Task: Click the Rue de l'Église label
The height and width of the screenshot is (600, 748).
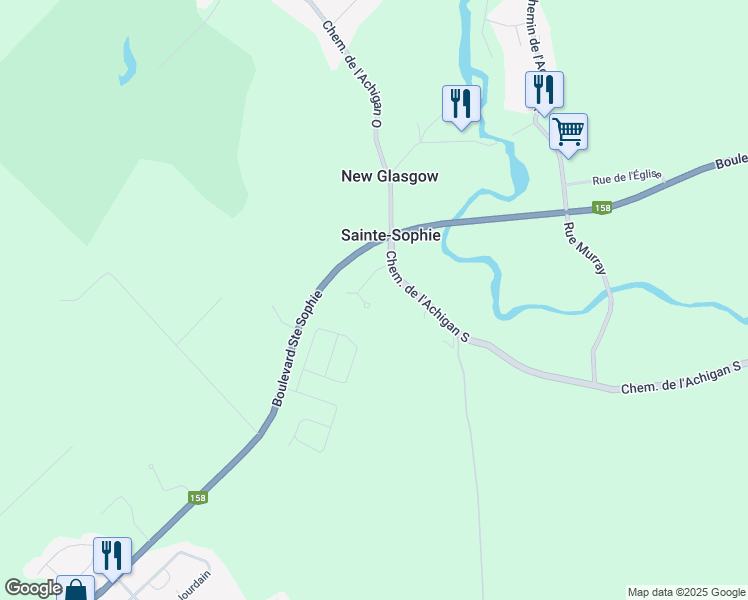Action: [x=626, y=177]
